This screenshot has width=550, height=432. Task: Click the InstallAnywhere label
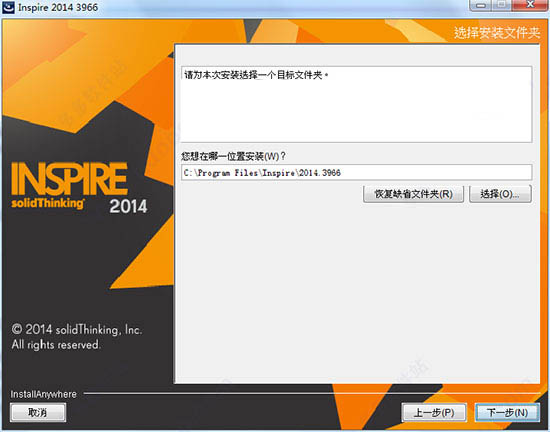click(x=43, y=394)
